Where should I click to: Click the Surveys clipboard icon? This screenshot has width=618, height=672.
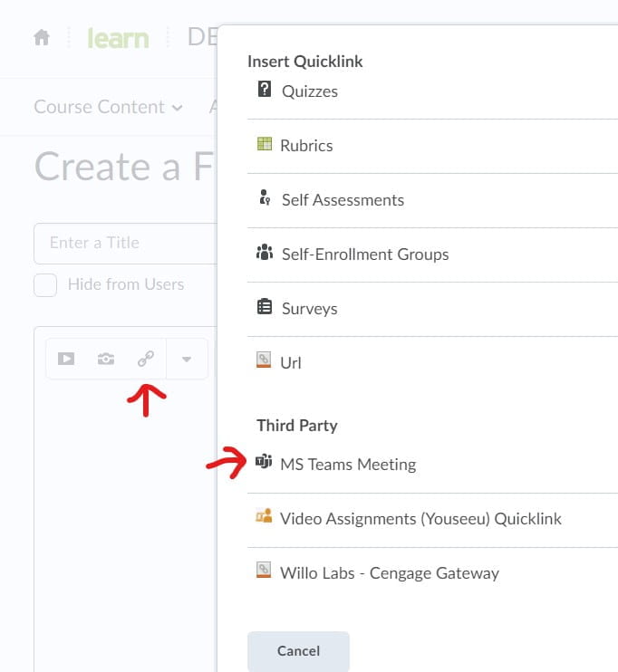[x=265, y=307]
